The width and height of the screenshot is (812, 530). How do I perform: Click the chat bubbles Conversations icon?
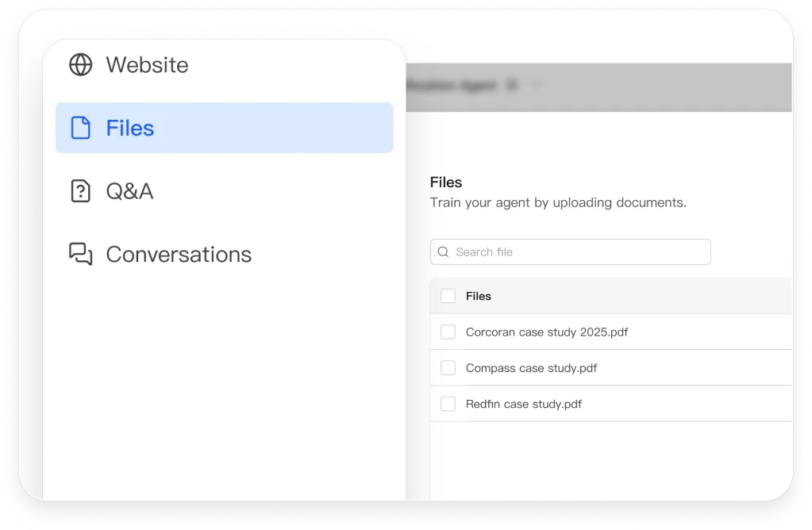81,254
